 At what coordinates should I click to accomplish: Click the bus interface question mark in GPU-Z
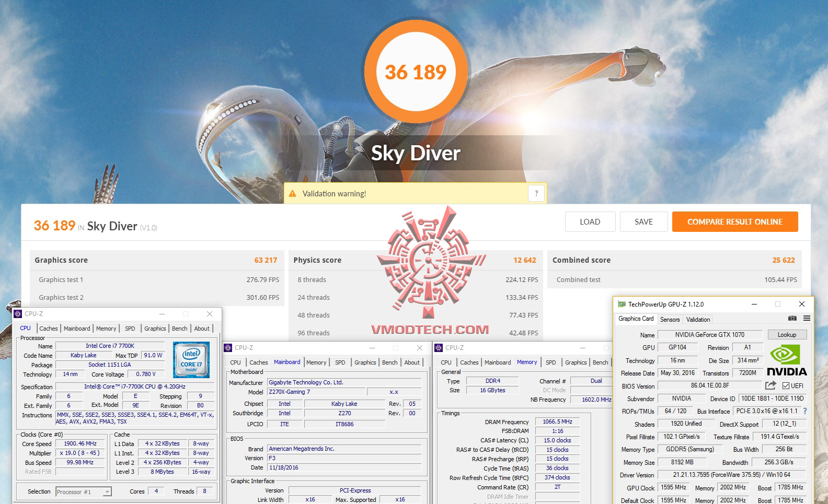[805, 411]
